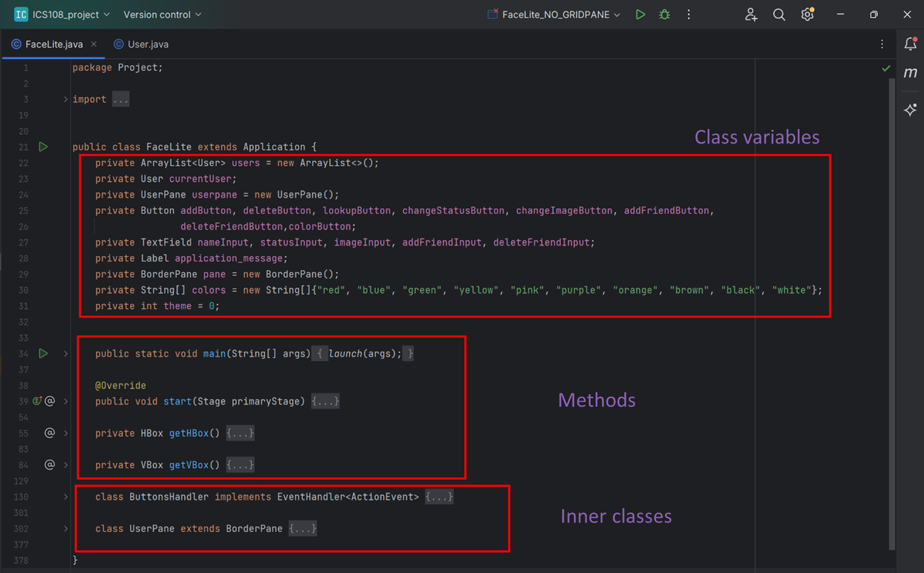Click the 'colors' array name on line 30
Viewport: 924px width, 573px height.
point(209,290)
